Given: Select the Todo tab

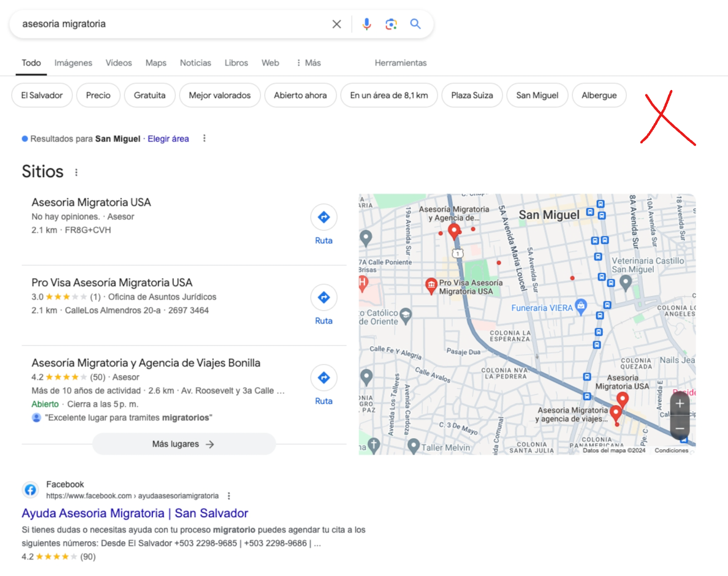Looking at the screenshot, I should [x=31, y=63].
